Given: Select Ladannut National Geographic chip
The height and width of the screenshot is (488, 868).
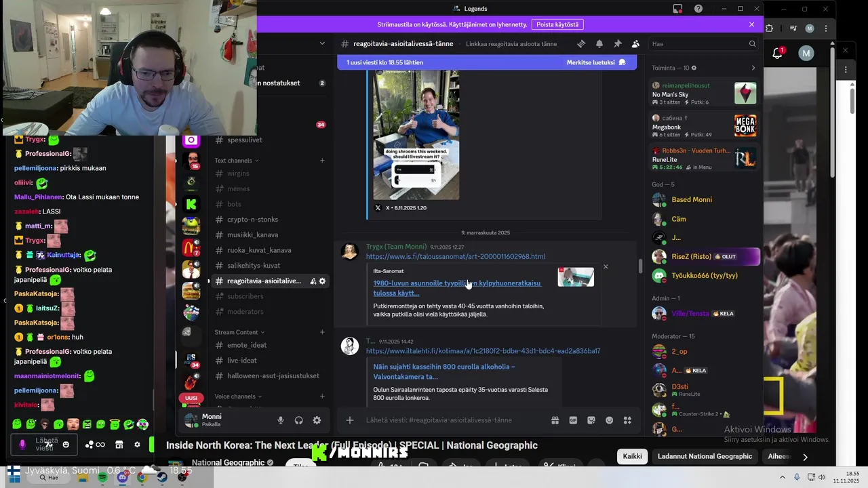Looking at the screenshot, I should click(x=705, y=456).
